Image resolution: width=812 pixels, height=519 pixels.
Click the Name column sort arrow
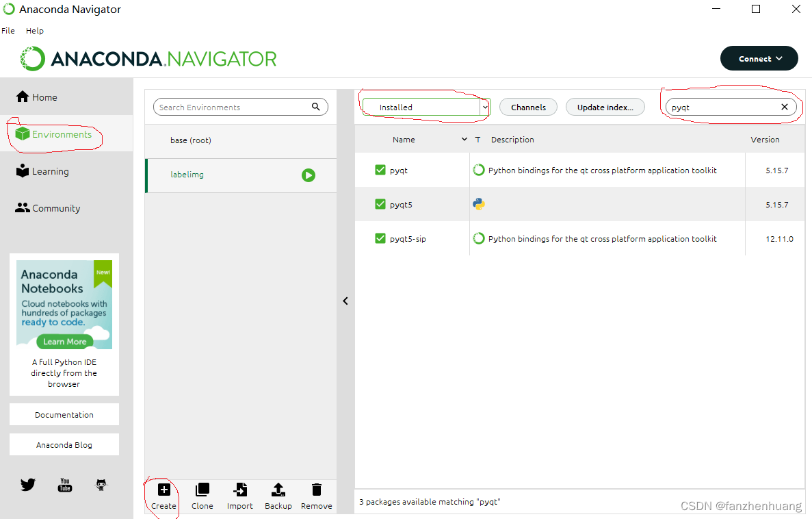[464, 140]
